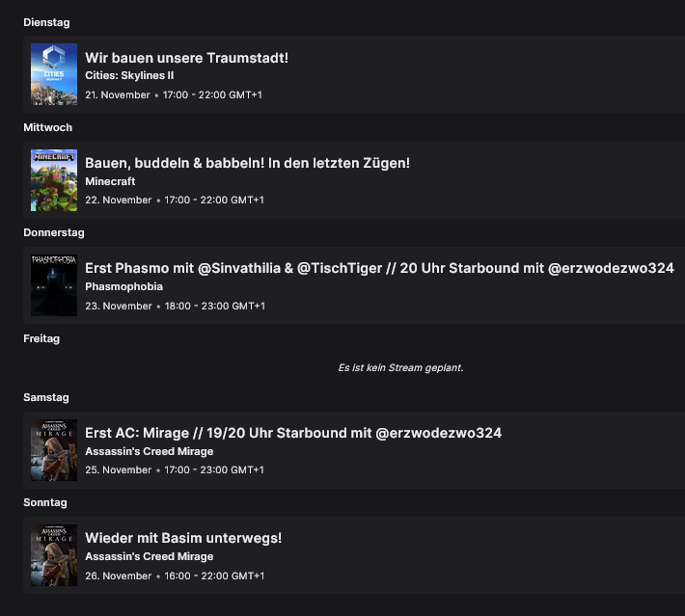Click the Assassin's Creed Mirage cover for Sonntag
Image resolution: width=685 pixels, height=616 pixels.
click(x=54, y=555)
